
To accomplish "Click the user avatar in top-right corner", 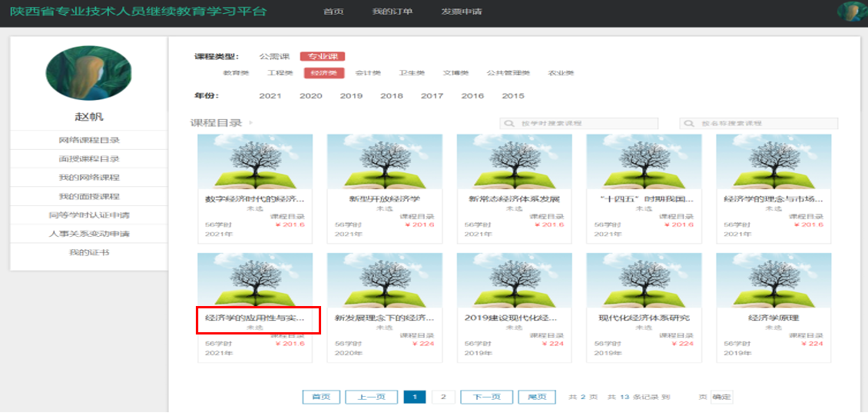I will pos(851,12).
